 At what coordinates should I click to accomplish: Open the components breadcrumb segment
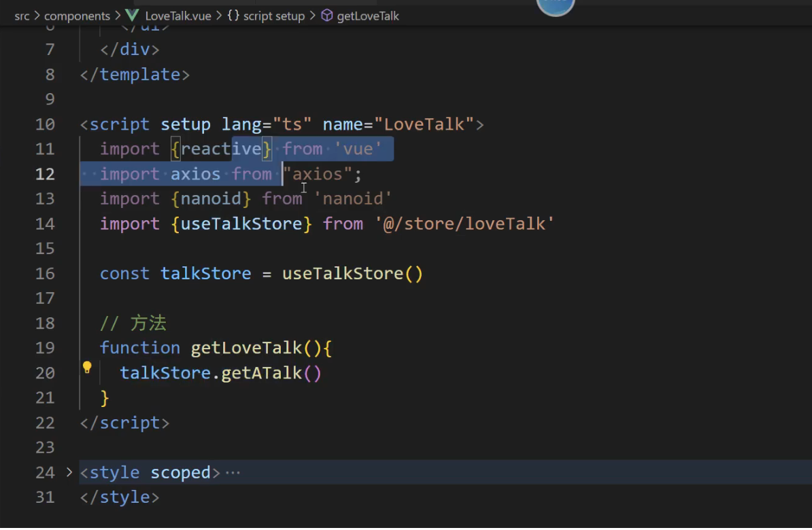pos(77,16)
